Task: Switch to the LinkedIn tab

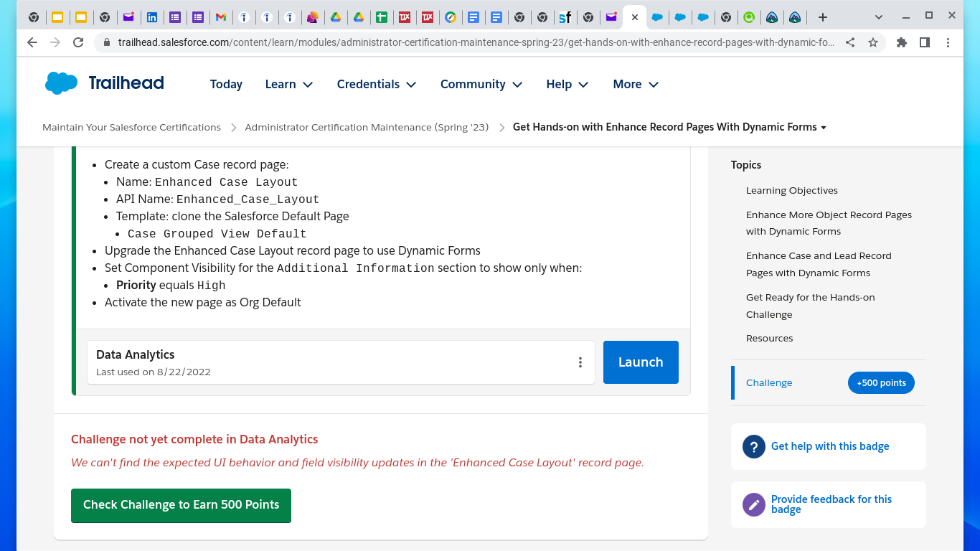Action: (x=152, y=17)
